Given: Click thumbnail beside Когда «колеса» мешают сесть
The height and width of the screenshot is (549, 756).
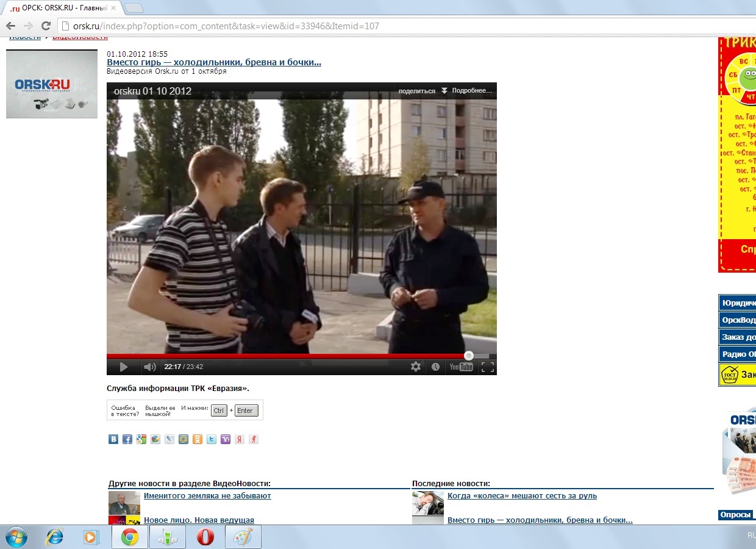Looking at the screenshot, I should tap(428, 503).
